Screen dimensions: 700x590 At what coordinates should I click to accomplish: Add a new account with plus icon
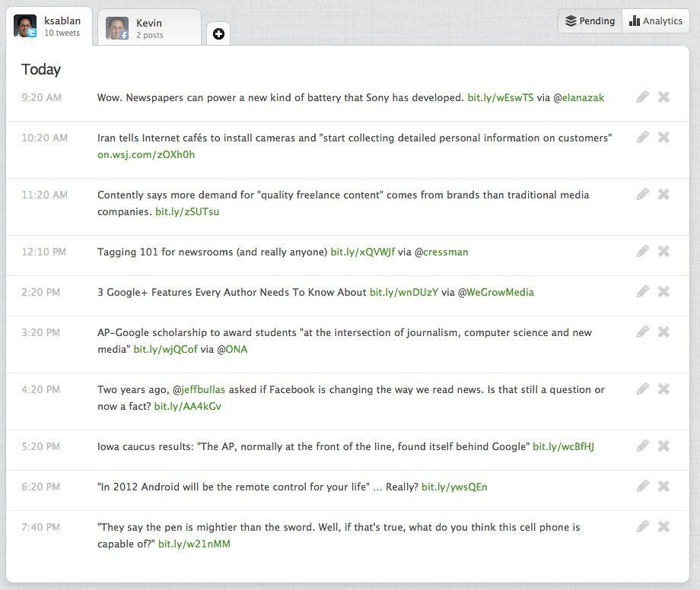[219, 34]
